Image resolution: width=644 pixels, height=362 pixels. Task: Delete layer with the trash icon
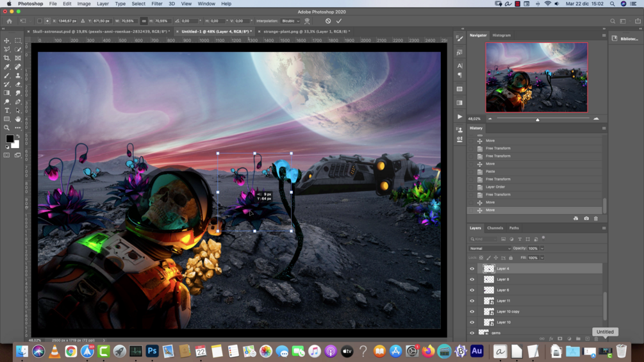[597, 338]
